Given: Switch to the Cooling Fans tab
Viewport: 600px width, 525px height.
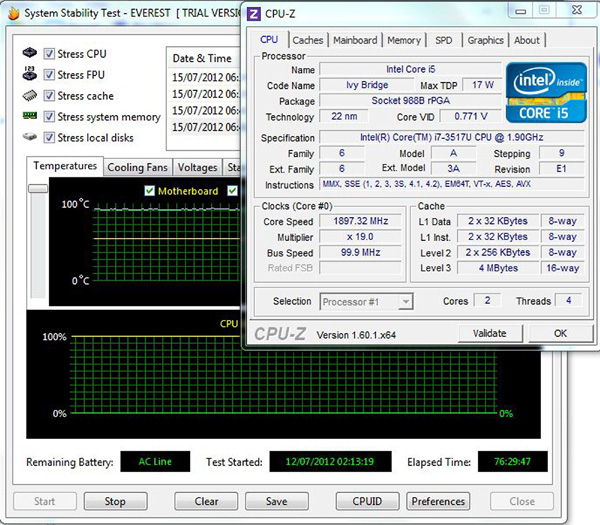Looking at the screenshot, I should click(137, 167).
